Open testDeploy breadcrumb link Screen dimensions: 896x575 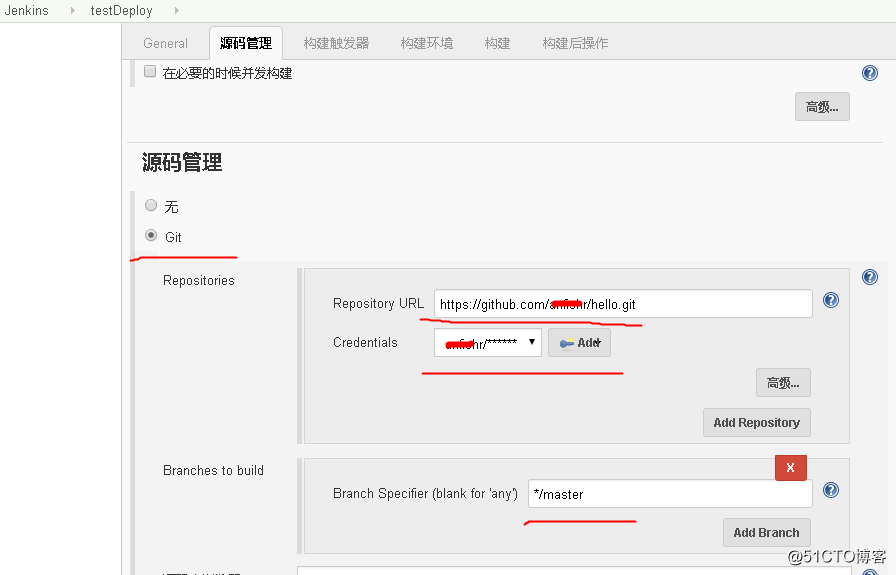121,10
